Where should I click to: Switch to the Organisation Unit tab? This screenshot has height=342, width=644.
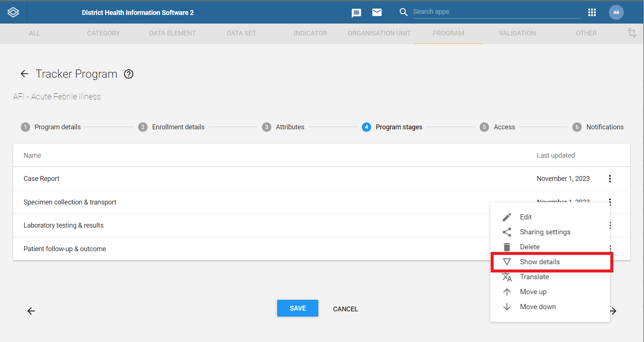tap(379, 33)
